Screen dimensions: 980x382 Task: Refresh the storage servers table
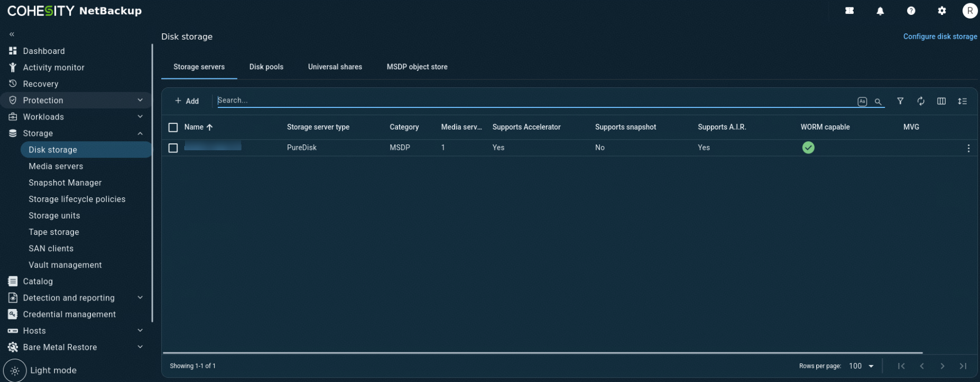coord(921,101)
